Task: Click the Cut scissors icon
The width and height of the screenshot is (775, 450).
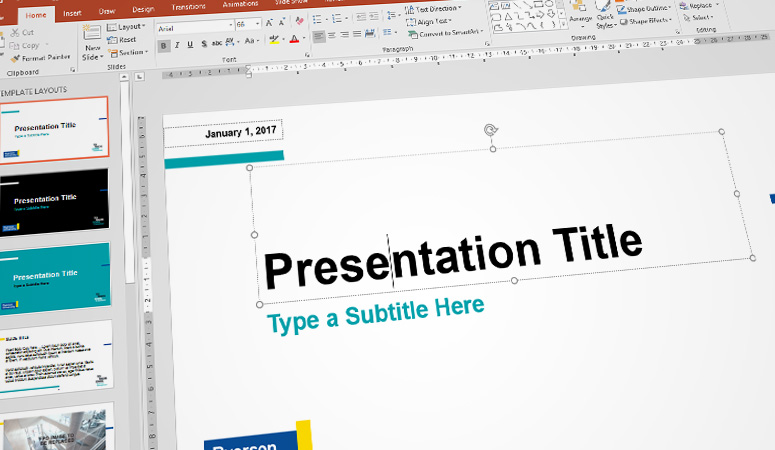Action: (x=14, y=32)
